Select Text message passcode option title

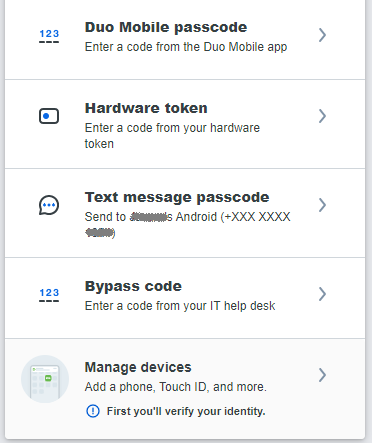point(177,197)
